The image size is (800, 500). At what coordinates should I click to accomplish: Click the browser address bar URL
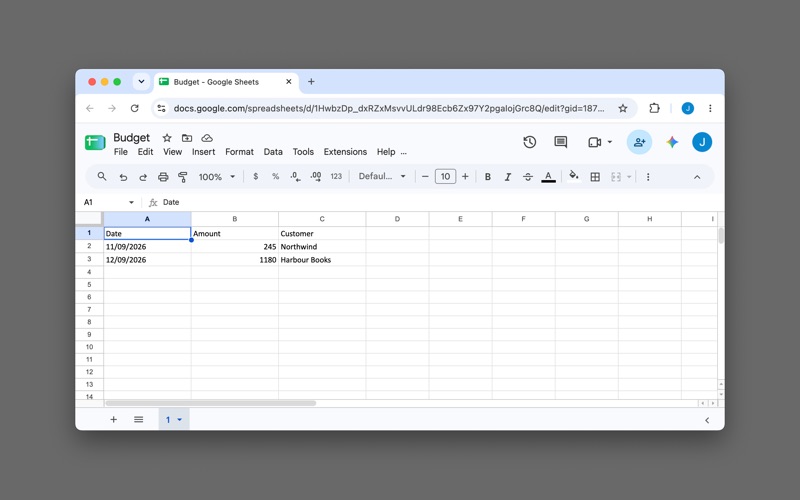click(389, 108)
